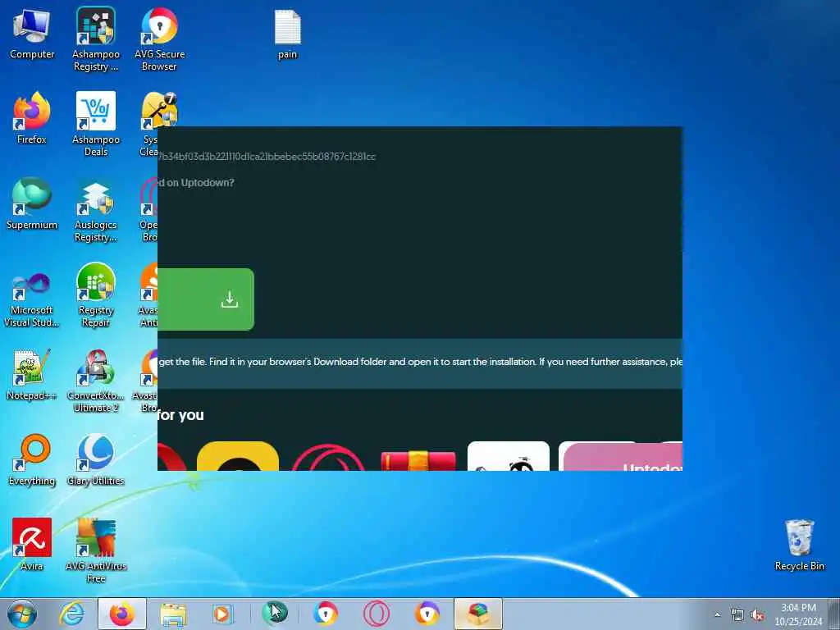
Task: Launch Firefox from the desktop shortcut
Action: point(32,119)
